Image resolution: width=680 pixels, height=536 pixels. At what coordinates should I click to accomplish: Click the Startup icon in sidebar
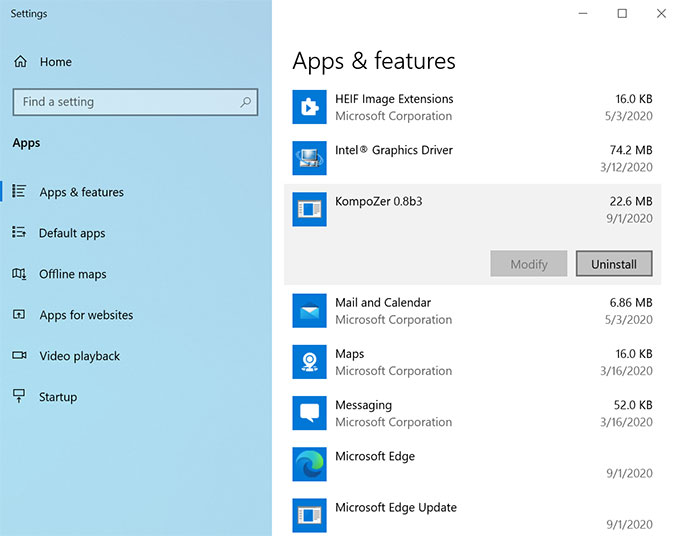pyautogui.click(x=19, y=395)
